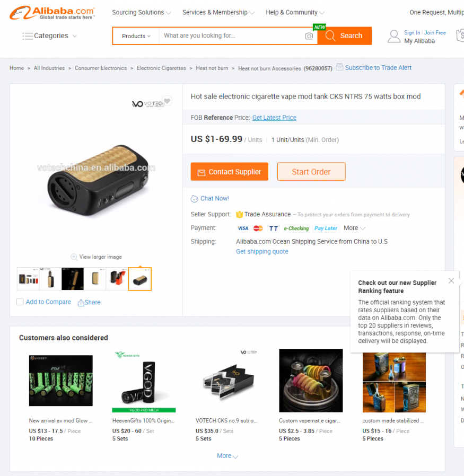Click the Trade Assurance shield icon
This screenshot has width=464, height=476.
coord(239,215)
